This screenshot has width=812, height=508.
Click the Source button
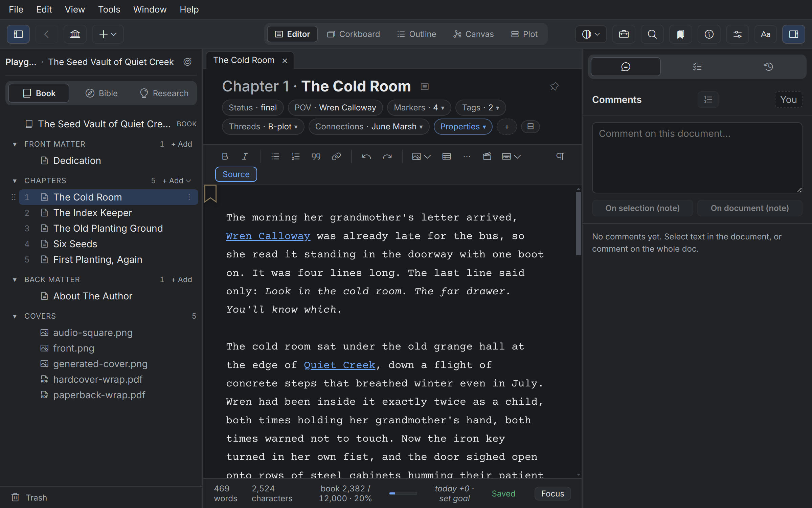pyautogui.click(x=236, y=174)
